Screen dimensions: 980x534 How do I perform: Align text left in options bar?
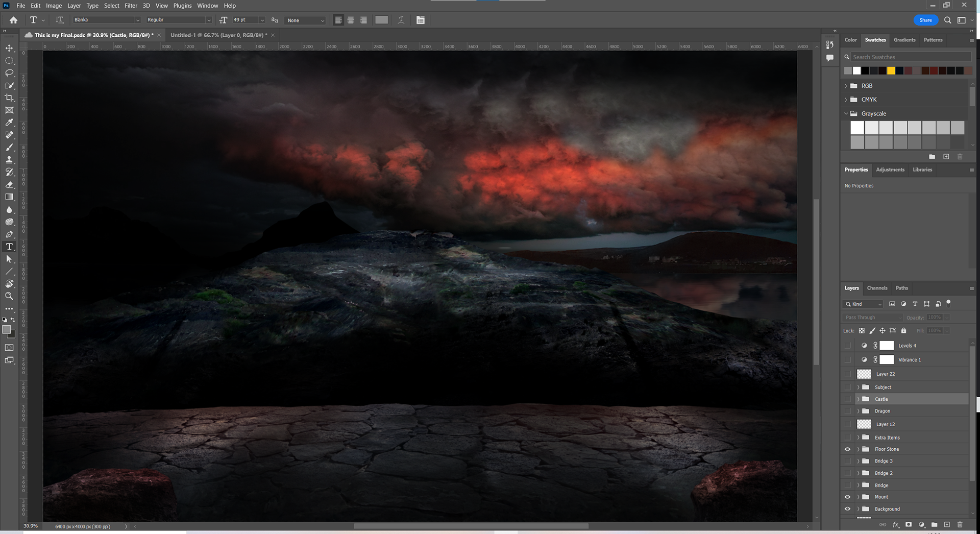point(338,20)
